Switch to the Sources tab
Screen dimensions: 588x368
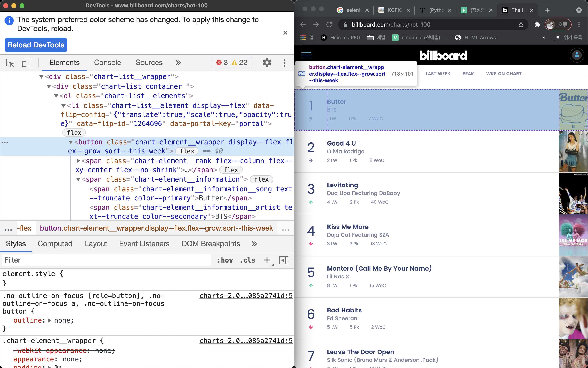pos(149,63)
